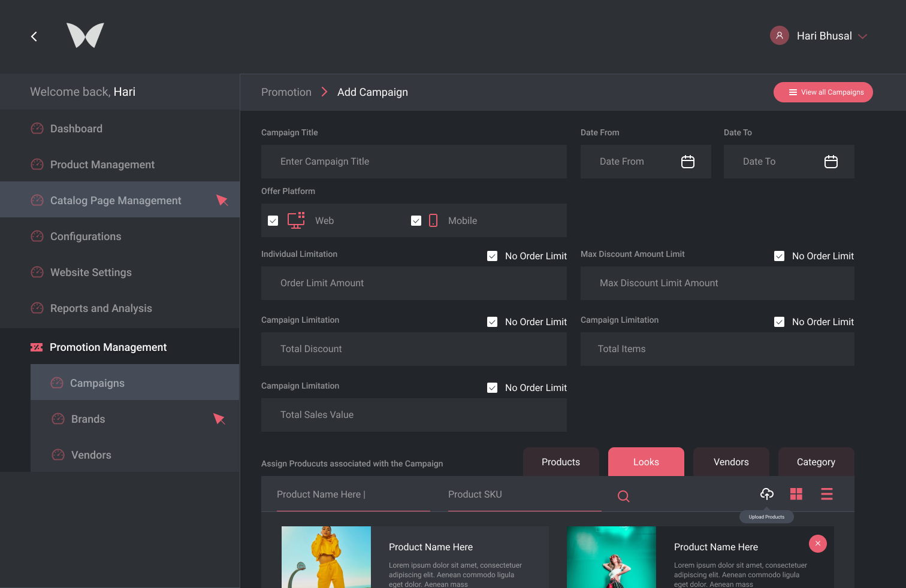Switch to list view icon
The width and height of the screenshot is (906, 588).
[826, 494]
